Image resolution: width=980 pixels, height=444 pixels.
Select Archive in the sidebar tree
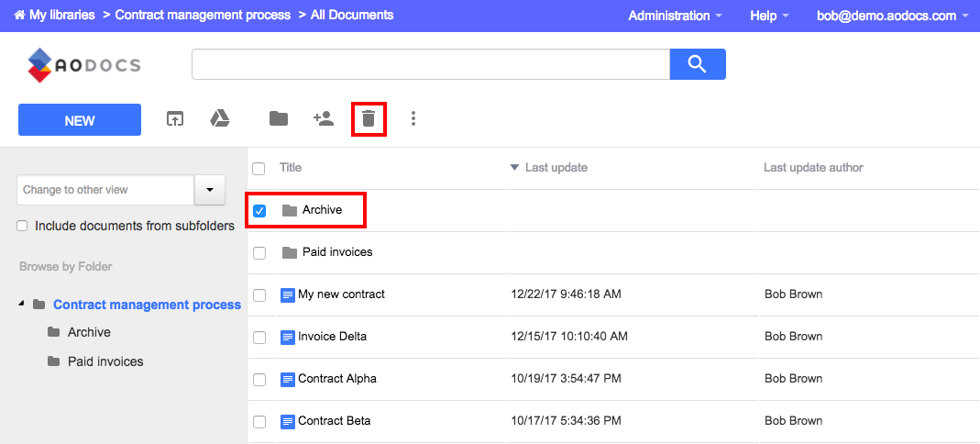click(x=89, y=332)
